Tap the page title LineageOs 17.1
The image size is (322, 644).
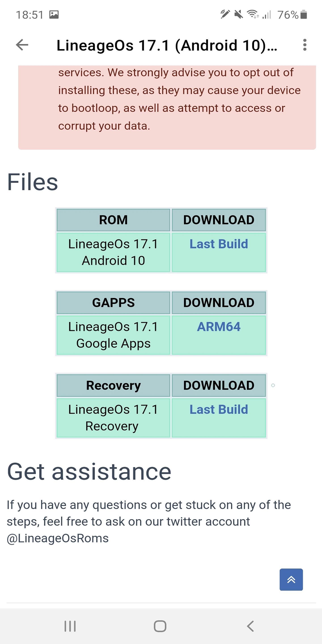pos(167,45)
